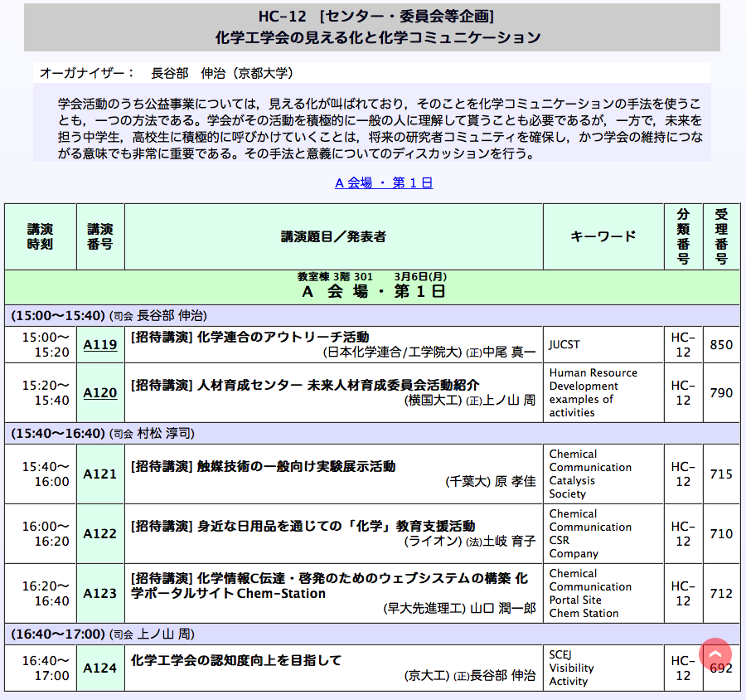This screenshot has height=700, width=746.
Task: Click the キーワード column header
Action: coord(603,236)
